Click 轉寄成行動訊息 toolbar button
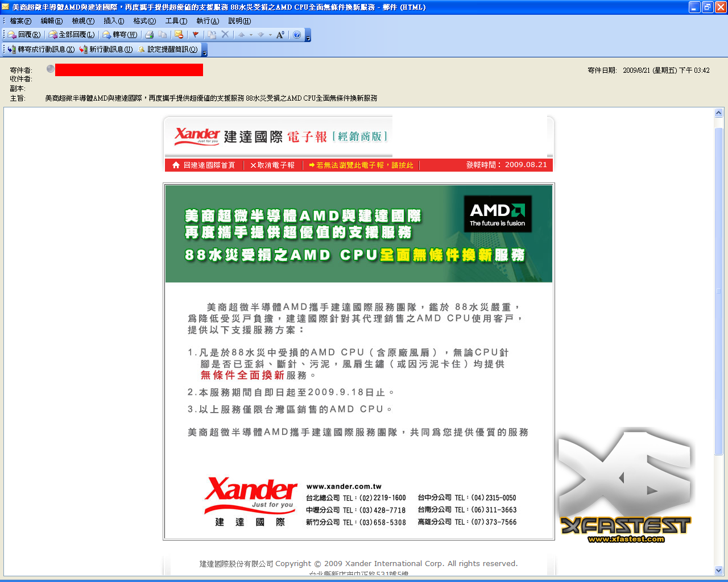728x582 pixels. coord(41,49)
